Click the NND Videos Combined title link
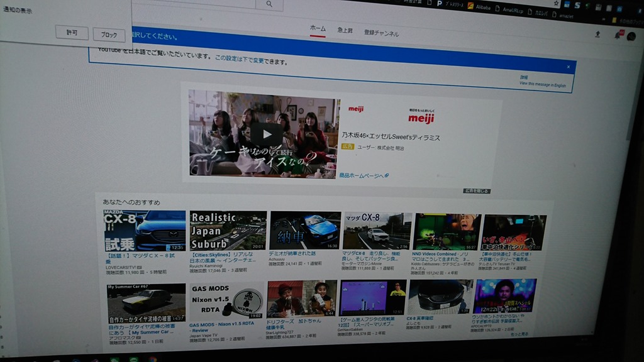This screenshot has height=362, width=644. pos(440,257)
